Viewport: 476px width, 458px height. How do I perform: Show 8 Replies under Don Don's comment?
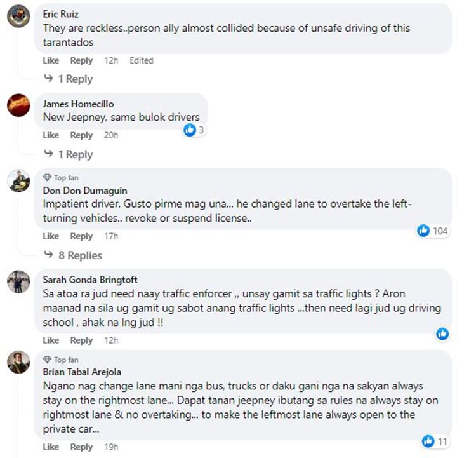coord(73,255)
